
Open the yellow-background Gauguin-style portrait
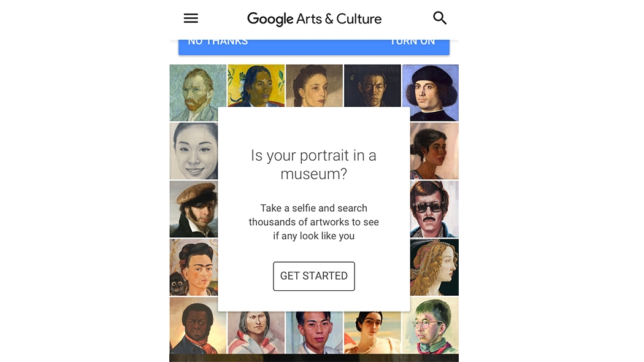coord(256,85)
